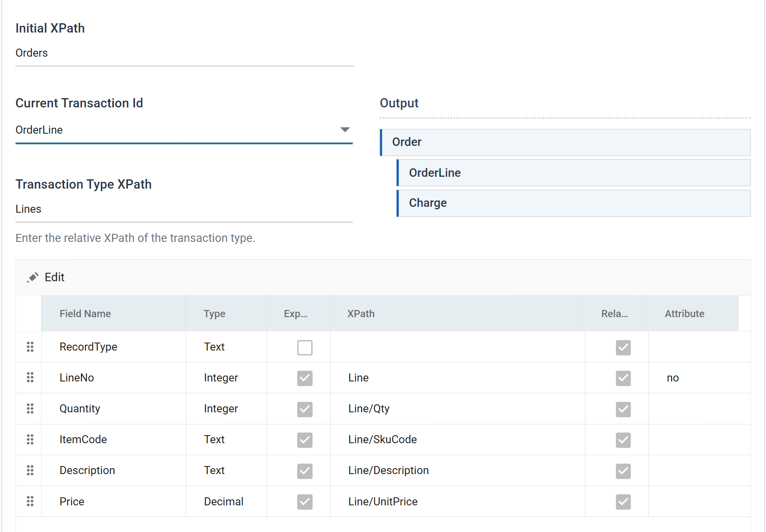Select the Line/UnitPrice XPath cell
Image resolution: width=766 pixels, height=532 pixels.
[457, 502]
